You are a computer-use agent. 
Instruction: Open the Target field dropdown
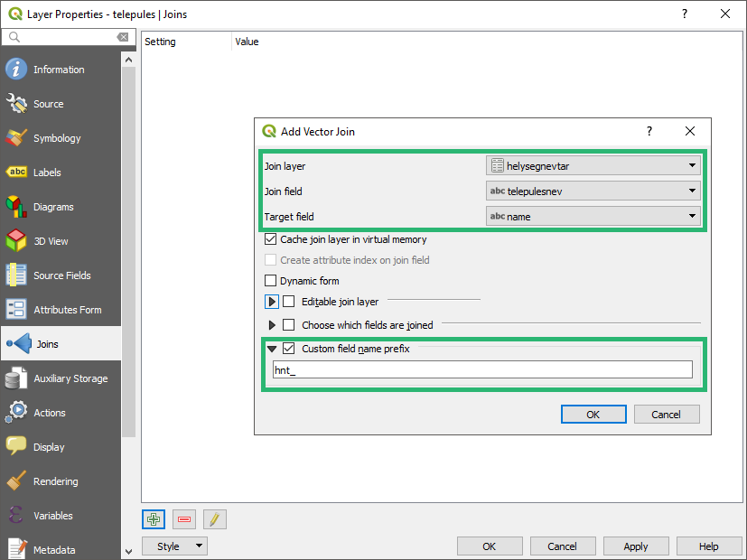pos(593,216)
